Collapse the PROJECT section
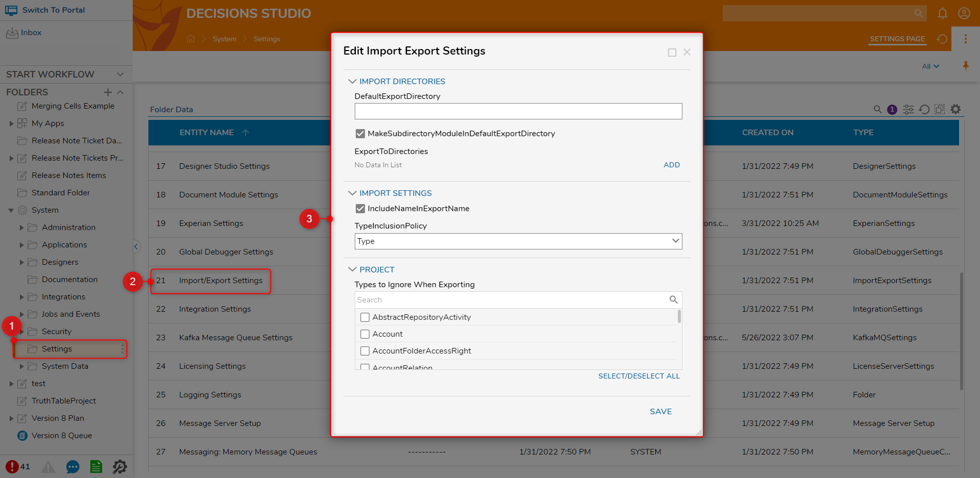 pyautogui.click(x=352, y=269)
